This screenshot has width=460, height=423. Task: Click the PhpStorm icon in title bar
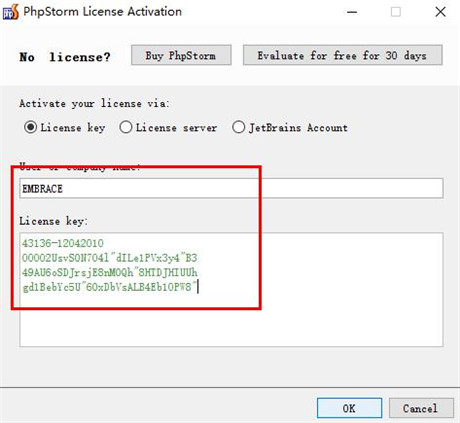click(x=11, y=12)
